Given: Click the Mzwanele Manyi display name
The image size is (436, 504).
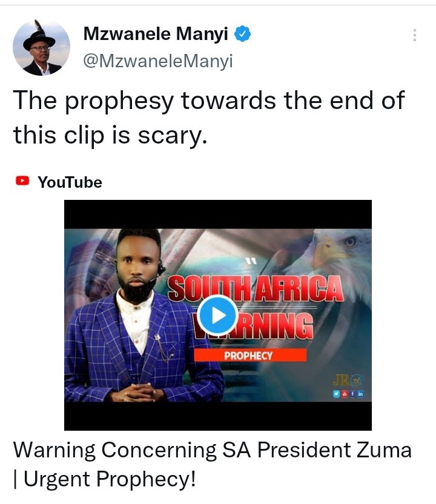Looking at the screenshot, I should (x=156, y=34).
